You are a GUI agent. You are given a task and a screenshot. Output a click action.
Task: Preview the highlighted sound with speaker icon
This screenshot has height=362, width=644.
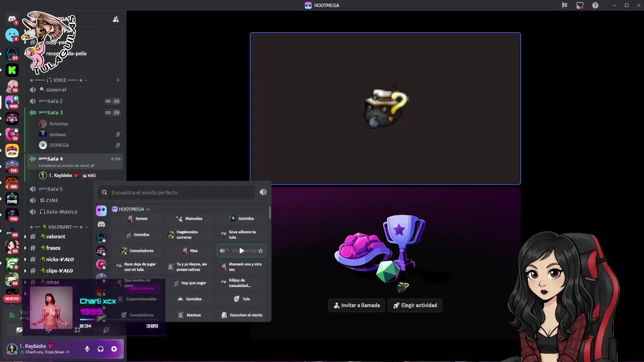(222, 250)
